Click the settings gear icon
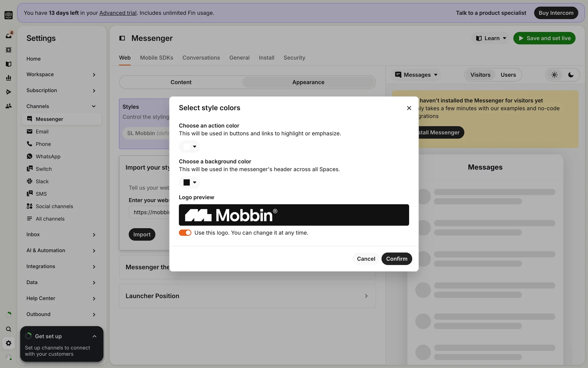 click(x=9, y=343)
